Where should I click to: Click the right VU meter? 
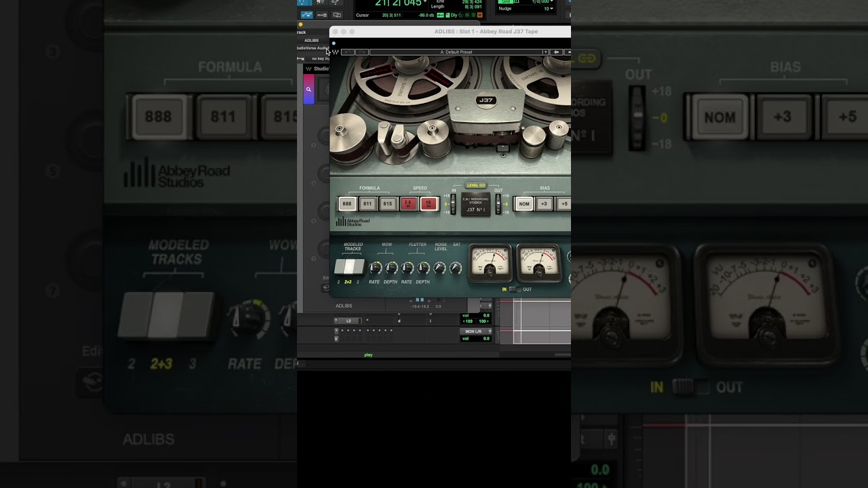pyautogui.click(x=539, y=263)
